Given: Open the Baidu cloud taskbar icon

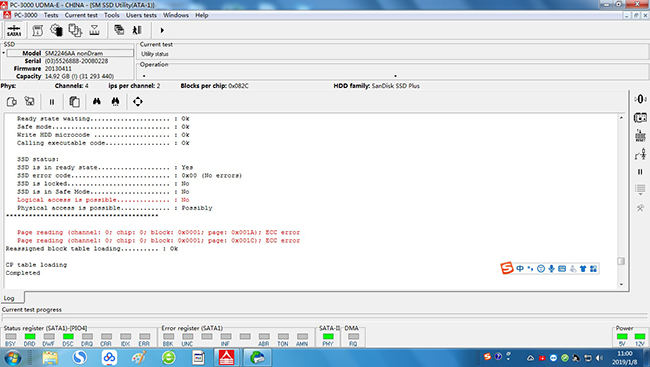Looking at the screenshot, I should [109, 357].
